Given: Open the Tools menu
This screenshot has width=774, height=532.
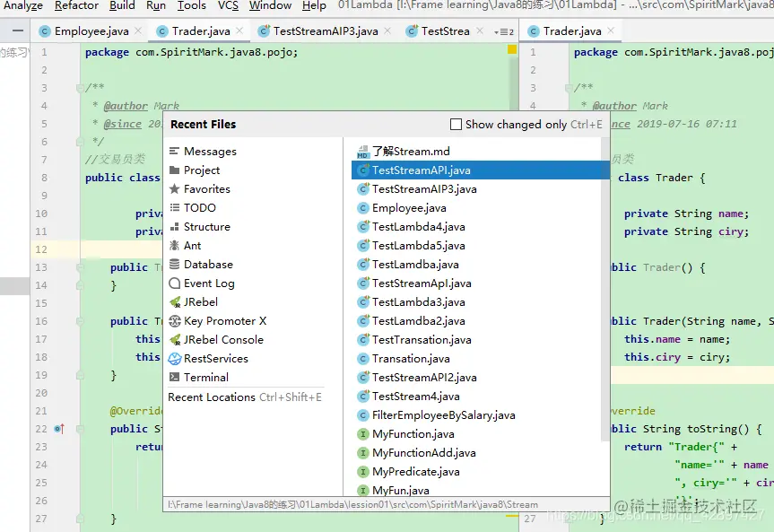Looking at the screenshot, I should 192,5.
